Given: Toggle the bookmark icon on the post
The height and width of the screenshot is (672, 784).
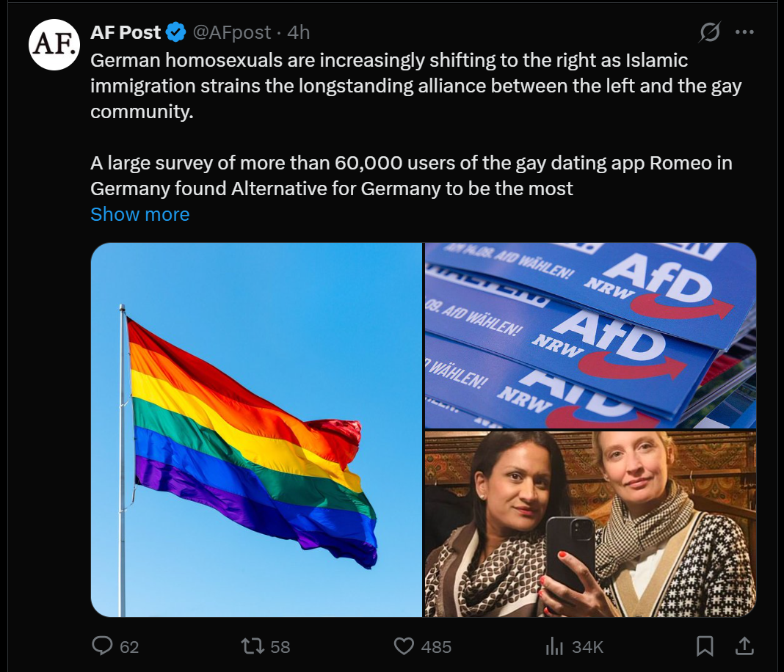Looking at the screenshot, I should pyautogui.click(x=704, y=646).
